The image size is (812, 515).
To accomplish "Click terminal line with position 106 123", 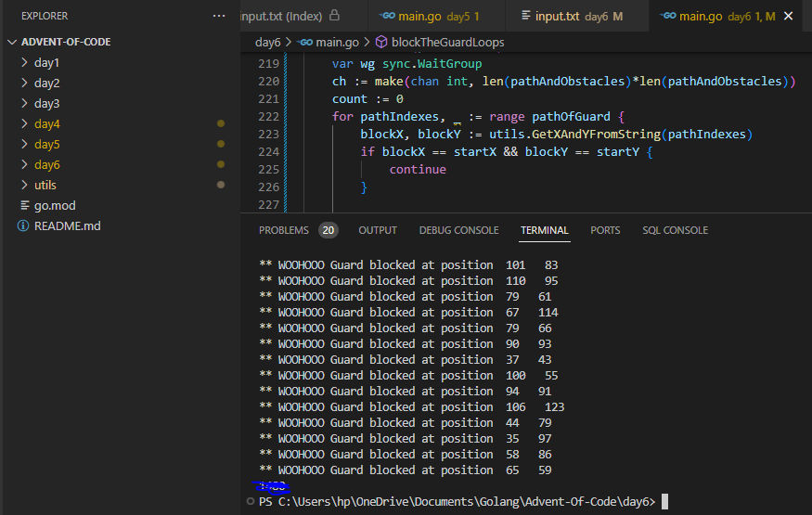I will click(411, 407).
